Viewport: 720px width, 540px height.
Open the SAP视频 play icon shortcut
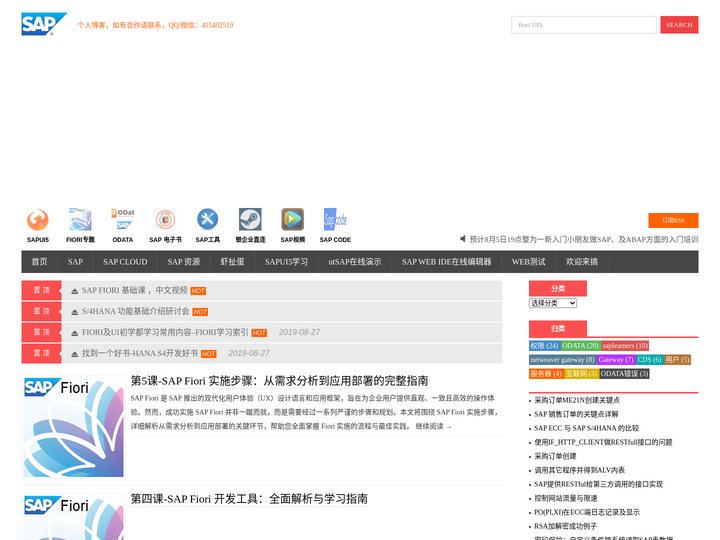point(292,220)
